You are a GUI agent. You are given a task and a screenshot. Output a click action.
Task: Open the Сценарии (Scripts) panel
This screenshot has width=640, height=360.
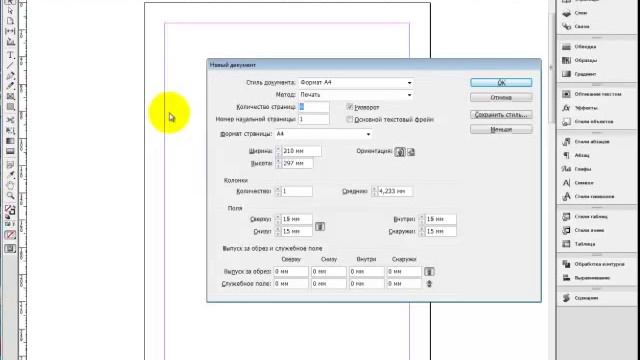coord(580,298)
